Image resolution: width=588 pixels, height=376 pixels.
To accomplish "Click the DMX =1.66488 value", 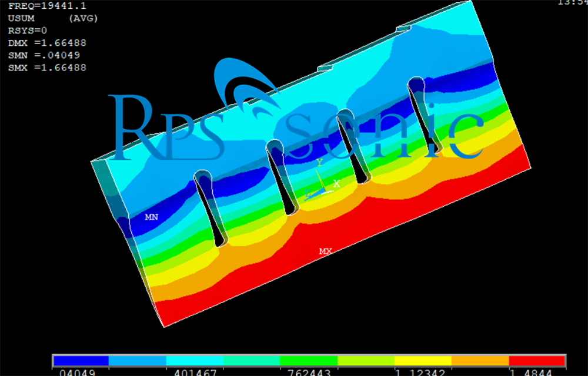I will (x=47, y=43).
